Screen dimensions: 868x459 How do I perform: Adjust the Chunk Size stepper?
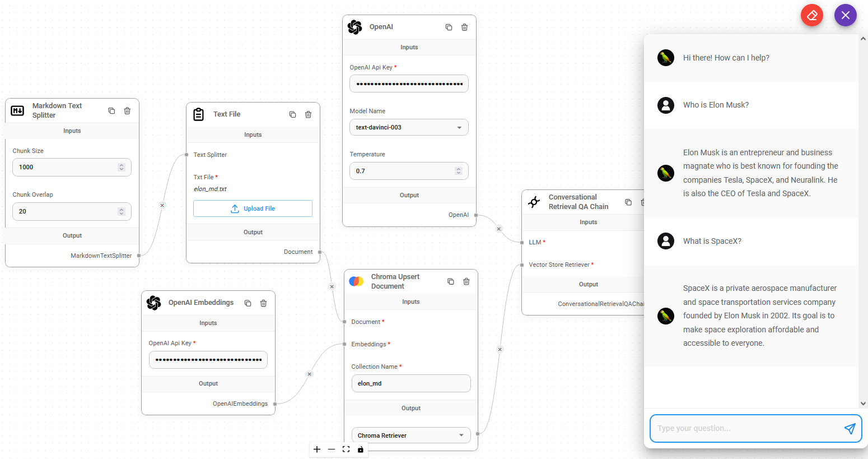[122, 167]
